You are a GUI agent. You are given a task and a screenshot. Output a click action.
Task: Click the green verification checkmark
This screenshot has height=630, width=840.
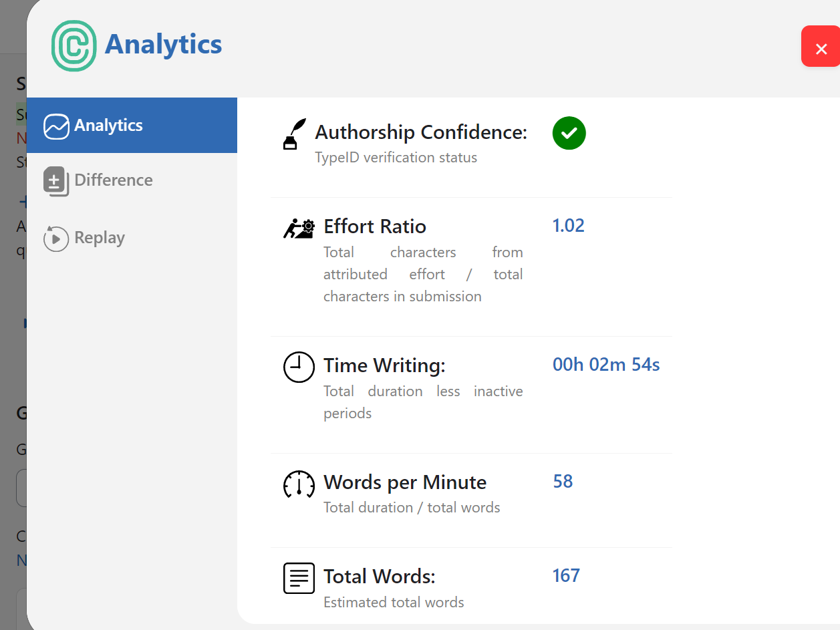click(x=569, y=133)
